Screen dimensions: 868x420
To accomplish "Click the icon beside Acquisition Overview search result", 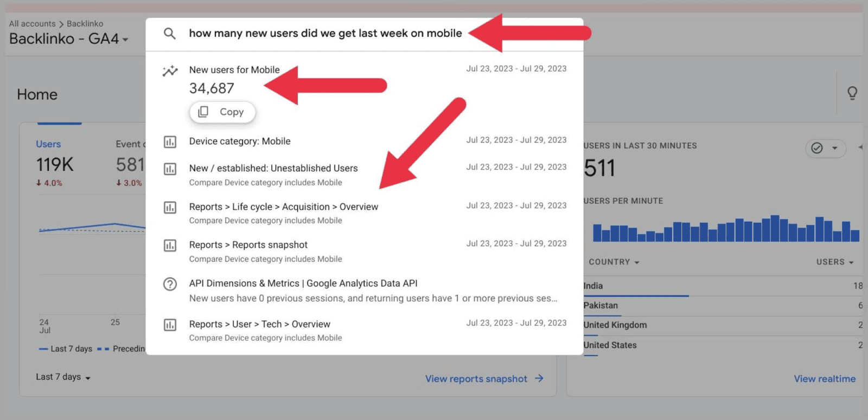I will point(170,207).
